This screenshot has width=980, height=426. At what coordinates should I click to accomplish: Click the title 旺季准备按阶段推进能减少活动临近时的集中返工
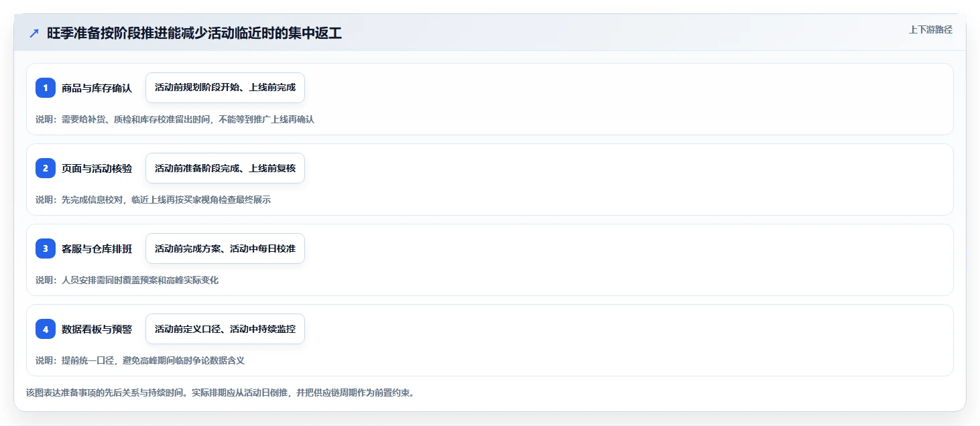pos(194,33)
